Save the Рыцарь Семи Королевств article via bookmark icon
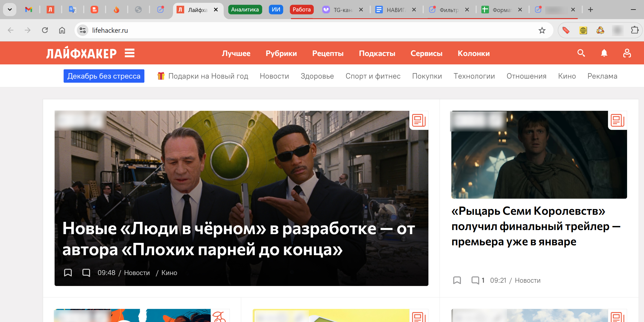This screenshot has width=644, height=322. [457, 280]
